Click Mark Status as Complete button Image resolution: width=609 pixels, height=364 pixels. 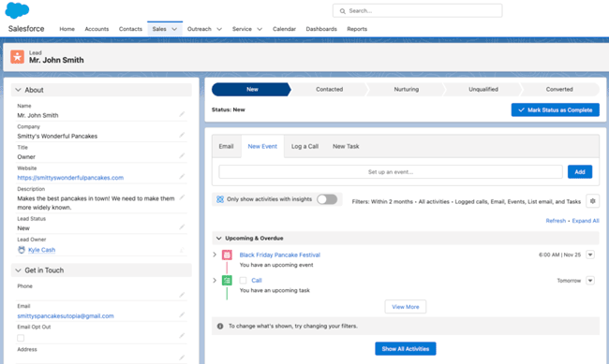click(x=555, y=109)
